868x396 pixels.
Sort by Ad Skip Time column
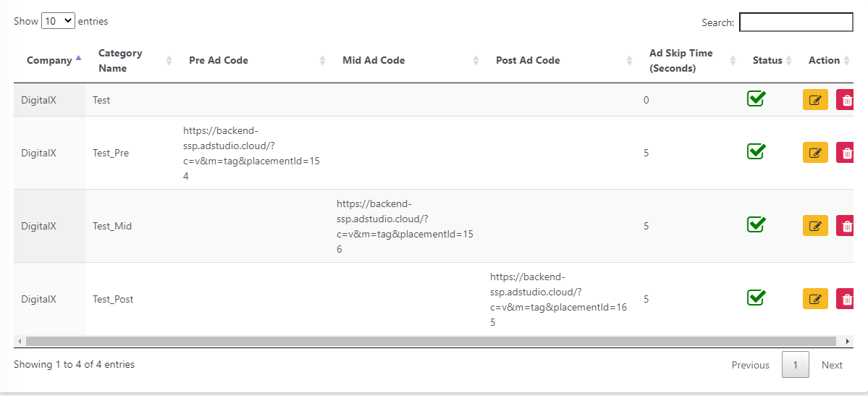pos(681,61)
